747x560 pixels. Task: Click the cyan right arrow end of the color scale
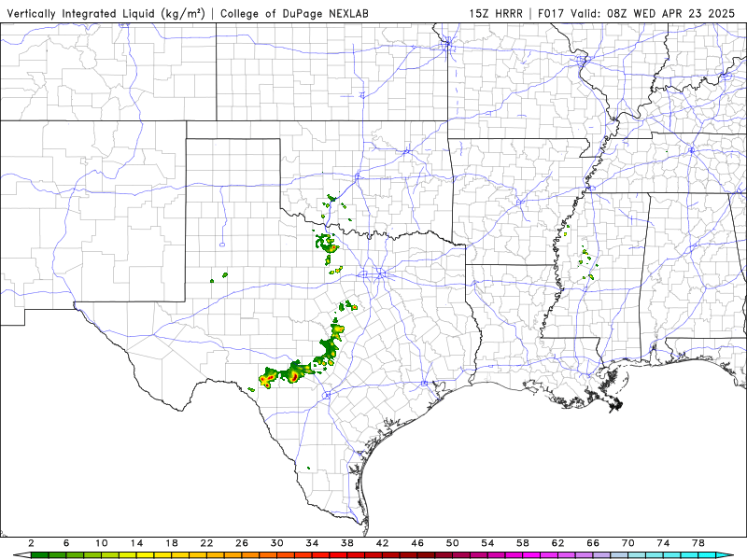coord(726,555)
